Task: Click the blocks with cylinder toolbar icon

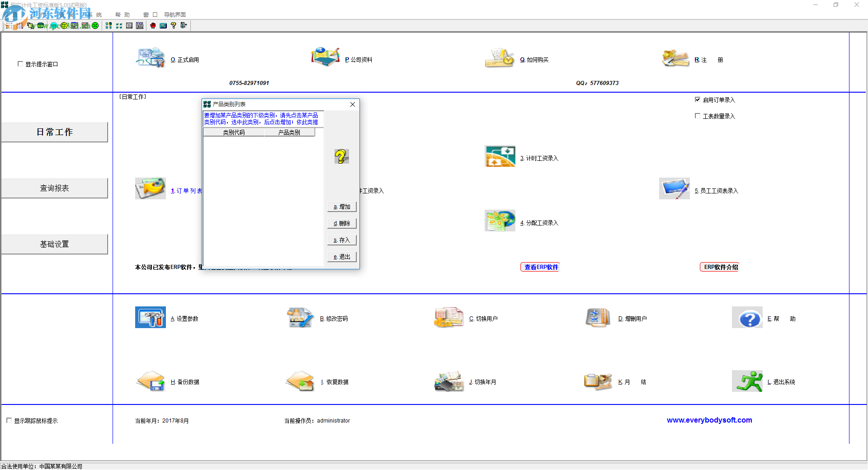Action: pos(108,26)
